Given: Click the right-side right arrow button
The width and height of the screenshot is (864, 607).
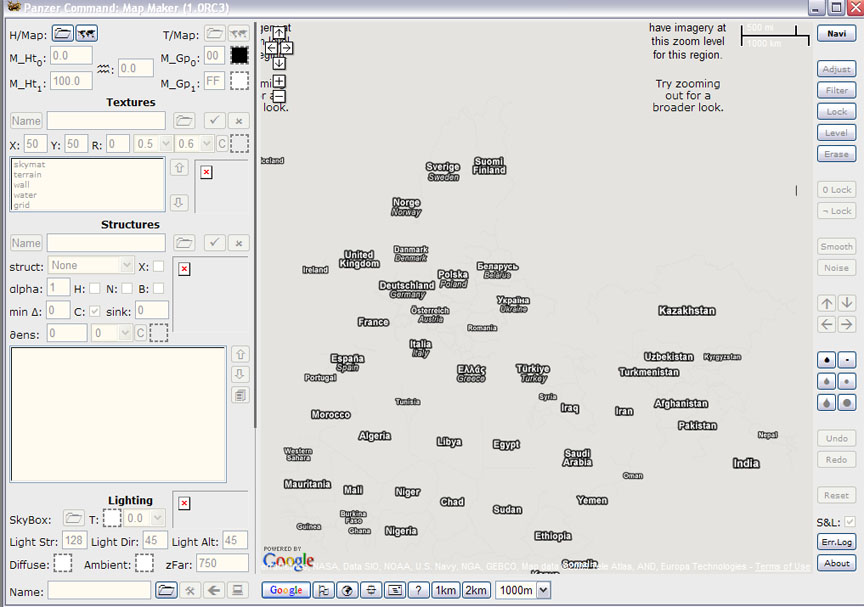Looking at the screenshot, I should point(847,324).
